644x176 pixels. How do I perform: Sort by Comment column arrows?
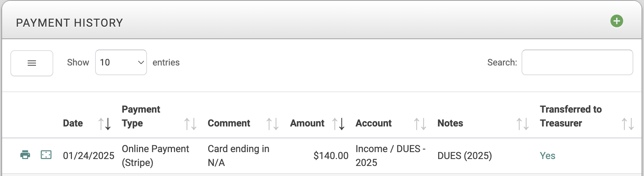tap(273, 124)
